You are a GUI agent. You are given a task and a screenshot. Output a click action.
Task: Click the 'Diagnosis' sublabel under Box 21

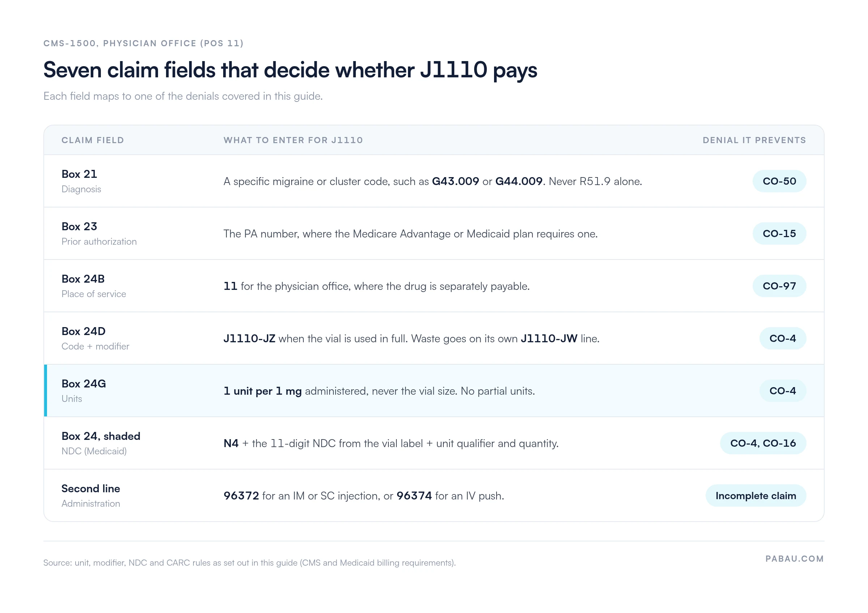point(81,189)
